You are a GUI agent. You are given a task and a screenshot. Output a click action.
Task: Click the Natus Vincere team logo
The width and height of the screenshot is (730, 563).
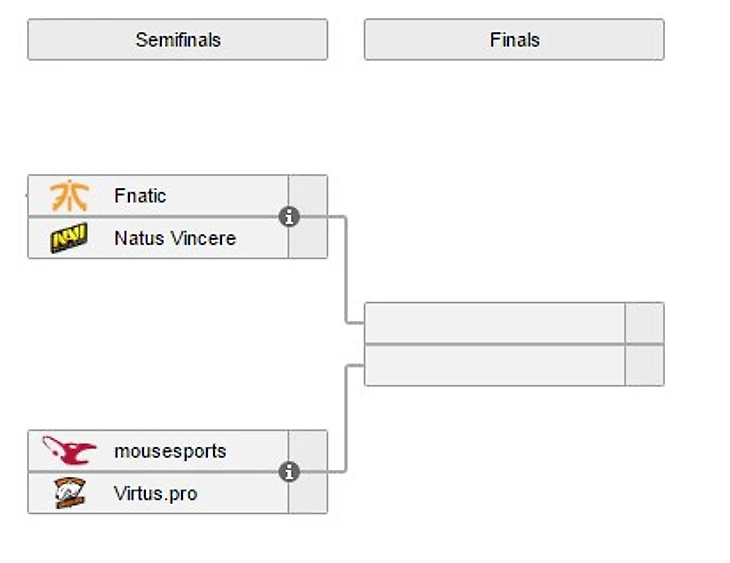tap(69, 238)
